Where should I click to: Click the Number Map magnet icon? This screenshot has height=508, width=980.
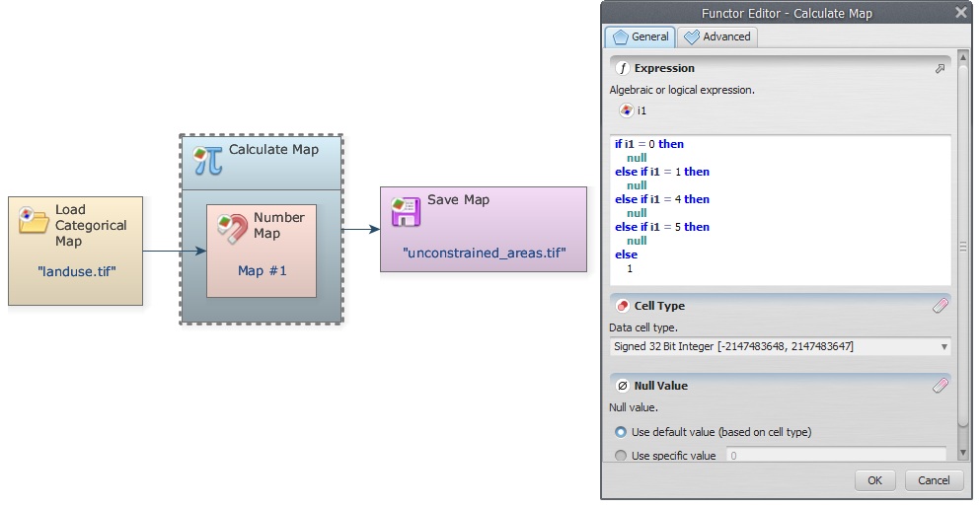tap(233, 228)
